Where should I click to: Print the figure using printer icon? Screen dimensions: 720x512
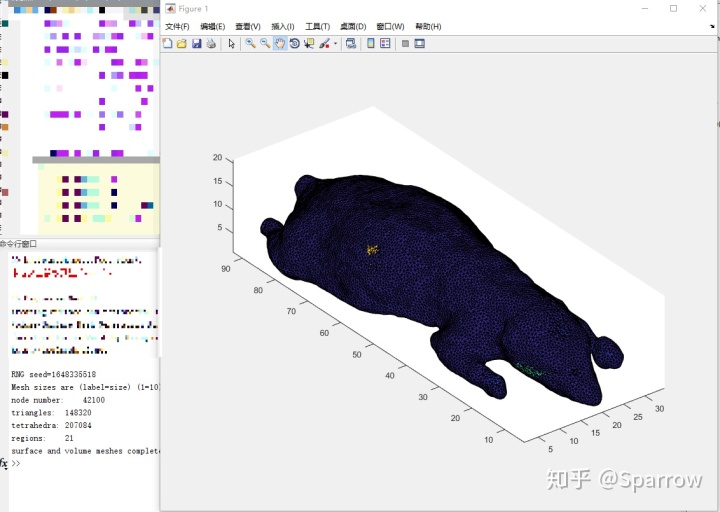coord(211,44)
